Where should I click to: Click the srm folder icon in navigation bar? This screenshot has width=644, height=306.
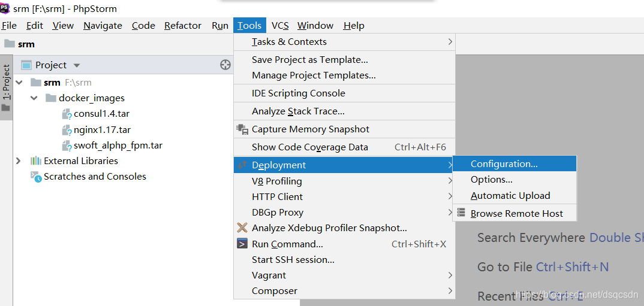click(x=10, y=44)
